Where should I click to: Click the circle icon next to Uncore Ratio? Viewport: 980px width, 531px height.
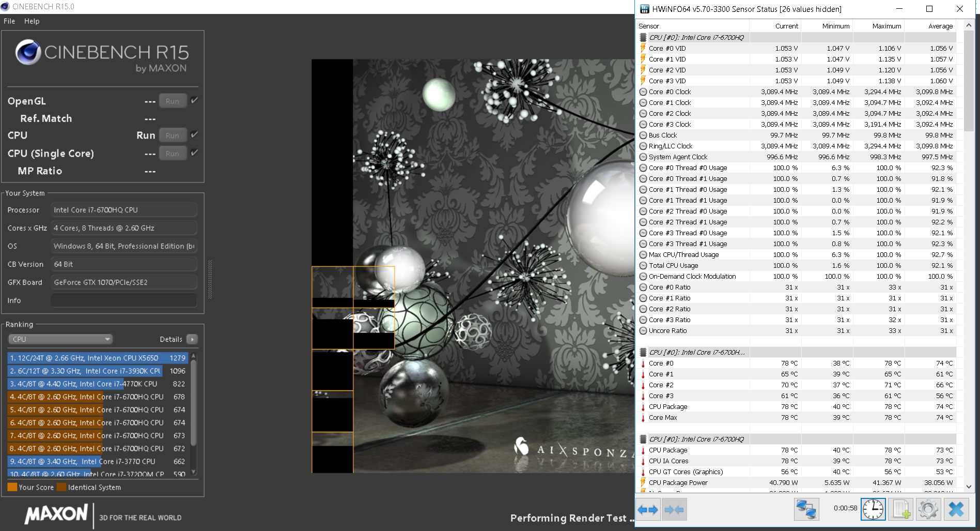pos(643,330)
